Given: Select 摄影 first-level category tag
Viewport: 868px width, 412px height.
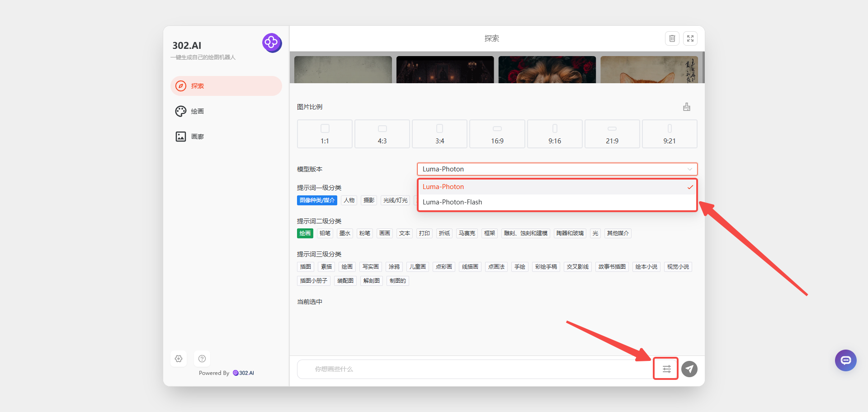Looking at the screenshot, I should [x=369, y=200].
